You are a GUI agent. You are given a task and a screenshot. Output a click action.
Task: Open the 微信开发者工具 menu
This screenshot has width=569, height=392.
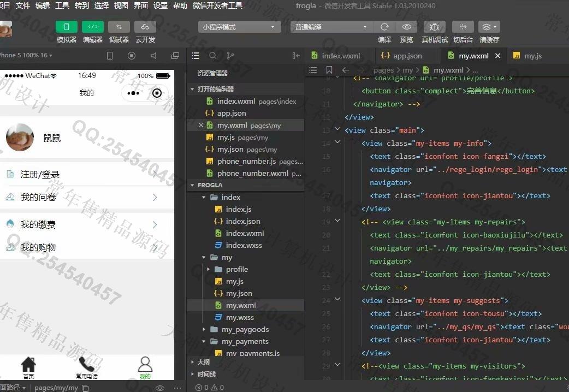(217, 5)
